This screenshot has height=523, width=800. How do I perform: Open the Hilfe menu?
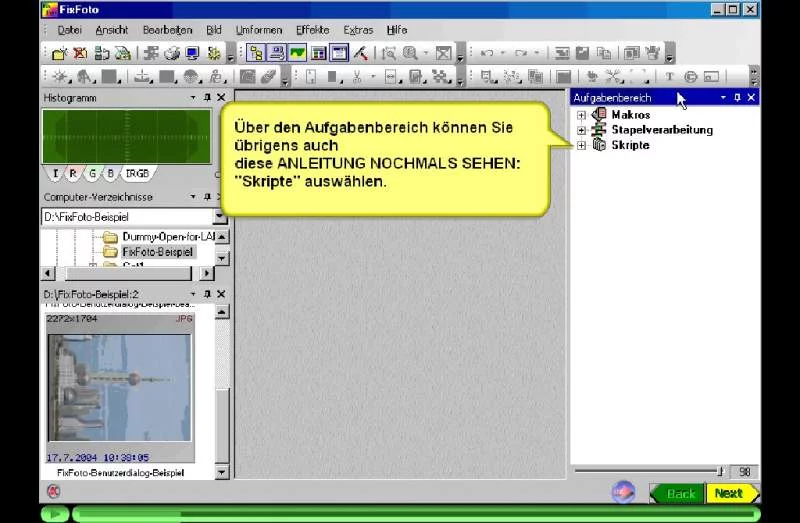coord(396,30)
